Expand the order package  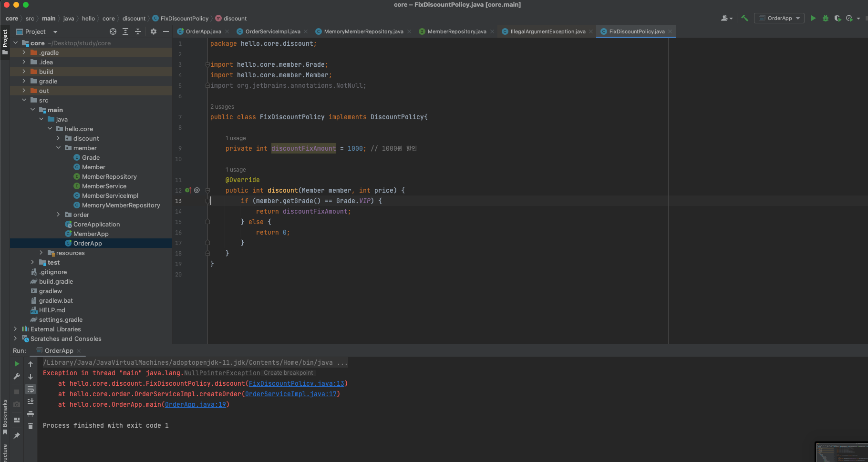(58, 215)
